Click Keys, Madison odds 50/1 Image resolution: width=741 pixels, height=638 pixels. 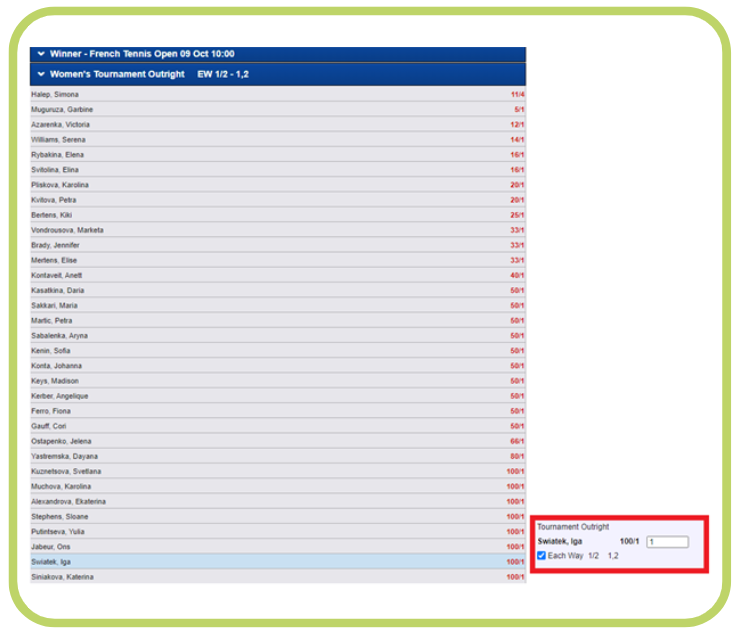[x=517, y=381]
